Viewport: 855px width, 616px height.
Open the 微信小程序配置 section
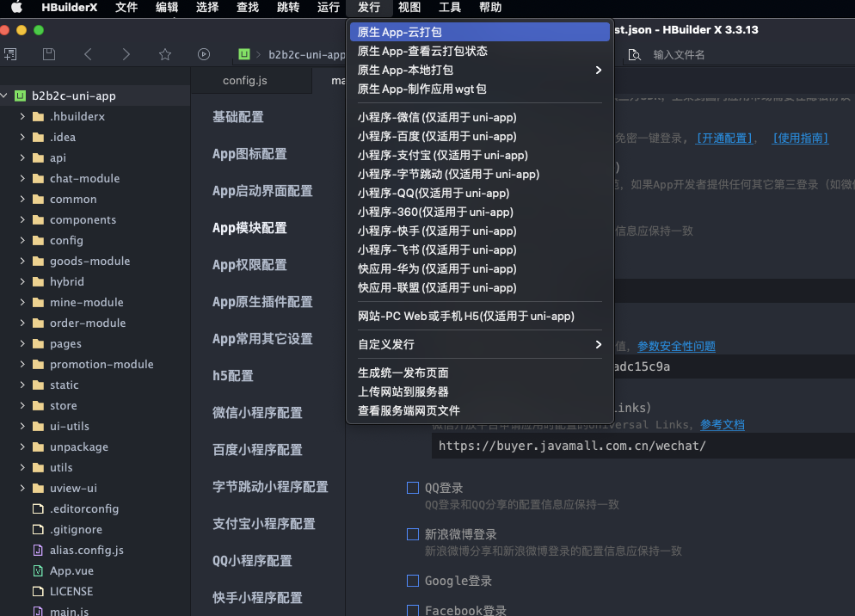(257, 413)
